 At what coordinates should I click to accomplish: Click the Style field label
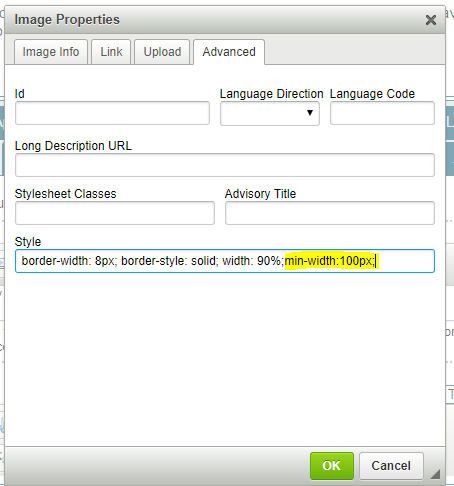(28, 242)
